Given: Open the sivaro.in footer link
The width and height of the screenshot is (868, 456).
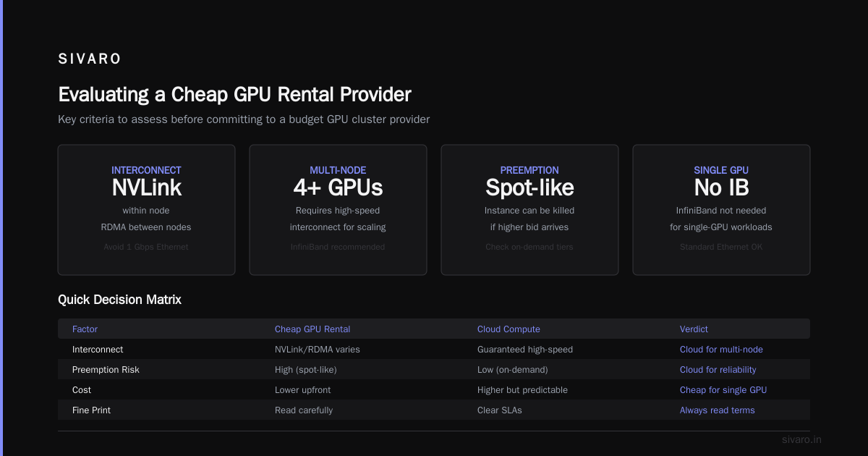Looking at the screenshot, I should (x=801, y=439).
